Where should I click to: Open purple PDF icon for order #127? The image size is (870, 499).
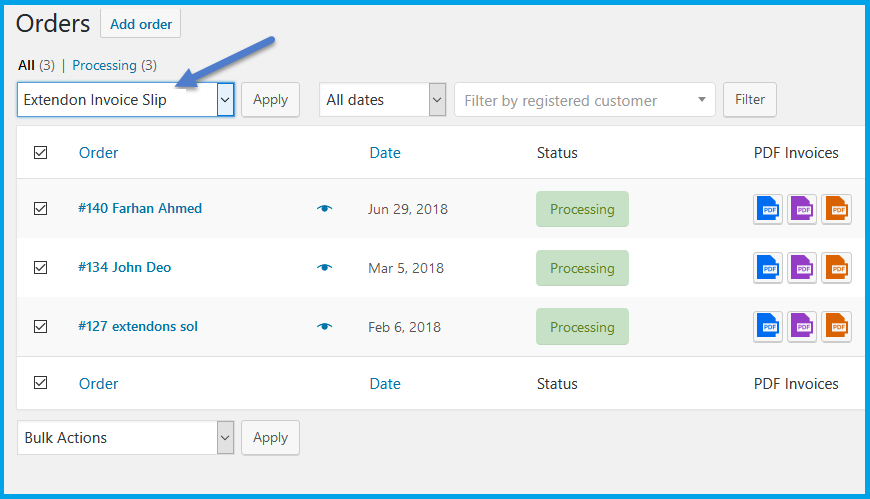pyautogui.click(x=802, y=327)
